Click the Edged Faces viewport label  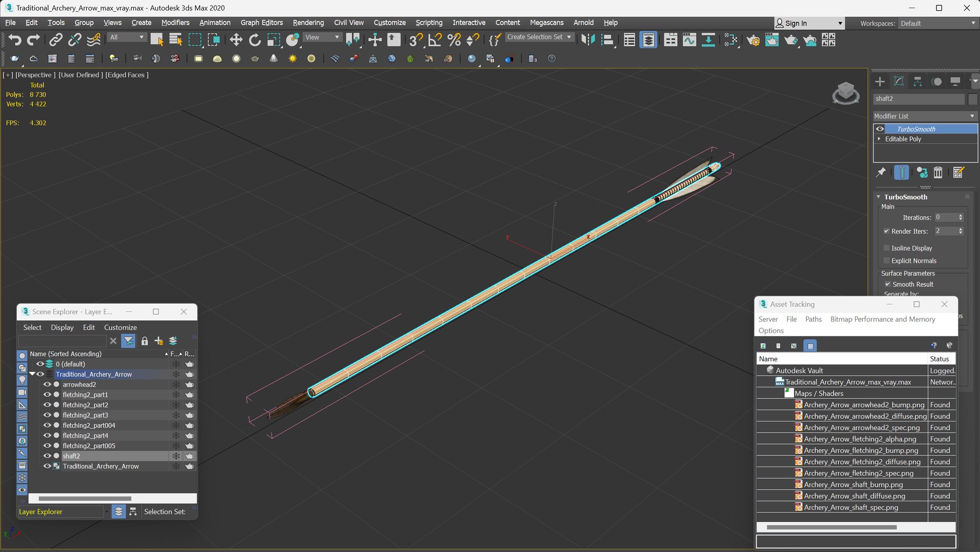pyautogui.click(x=127, y=75)
